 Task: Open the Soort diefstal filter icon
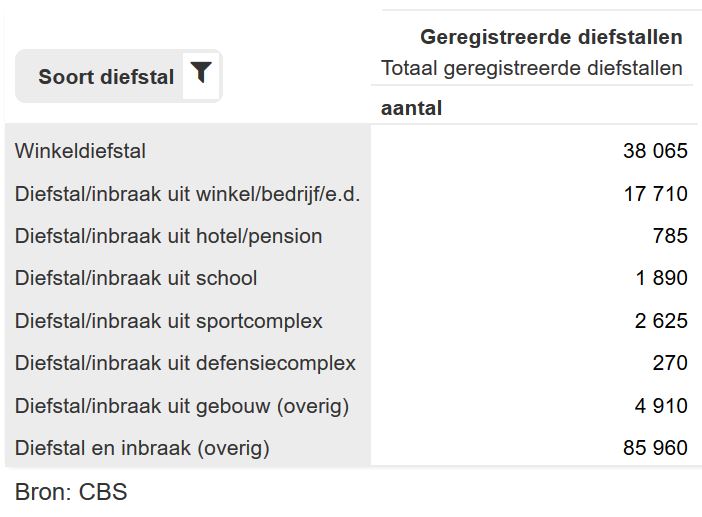point(201,75)
